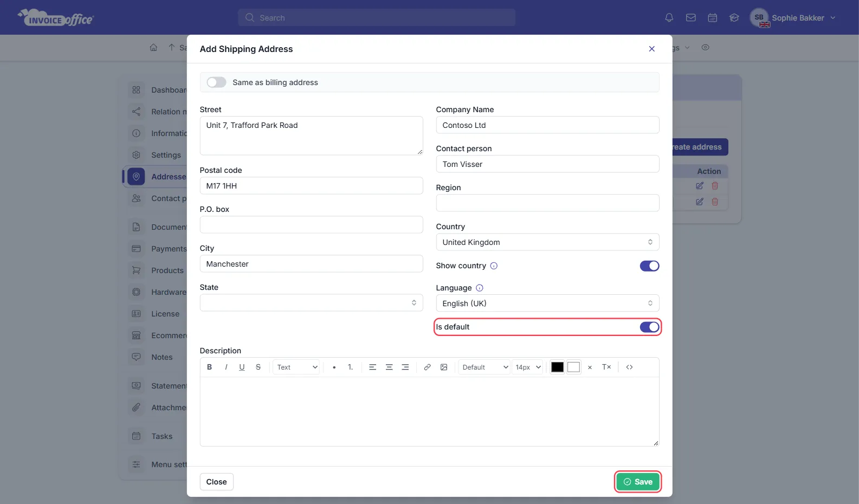Viewport: 859px width, 504px height.
Task: Align description text left
Action: [x=373, y=367]
